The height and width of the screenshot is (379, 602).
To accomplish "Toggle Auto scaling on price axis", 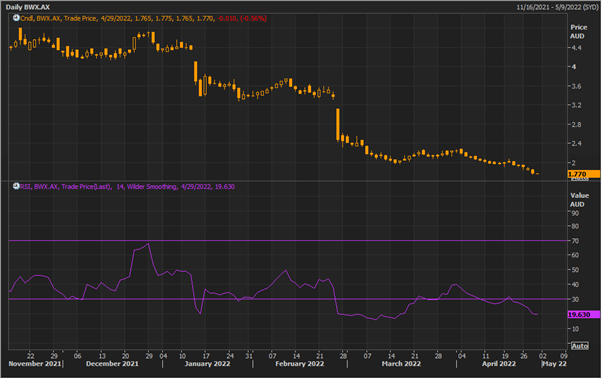I will coord(579,179).
